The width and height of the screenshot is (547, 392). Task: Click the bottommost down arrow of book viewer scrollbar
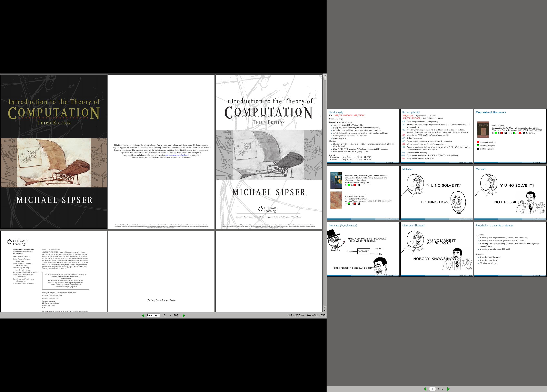[325, 311]
